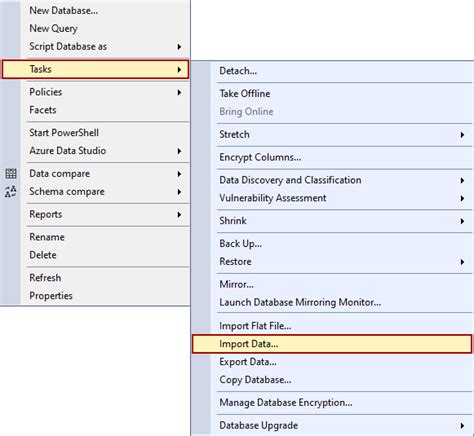The height and width of the screenshot is (436, 474).
Task: Click highlighted Import Data... entry
Action: coord(332,344)
